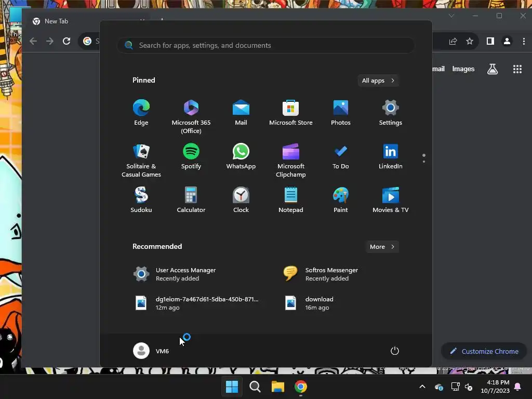Image resolution: width=532 pixels, height=399 pixels.
Task: Click network and volume tray icons
Action: (462, 387)
